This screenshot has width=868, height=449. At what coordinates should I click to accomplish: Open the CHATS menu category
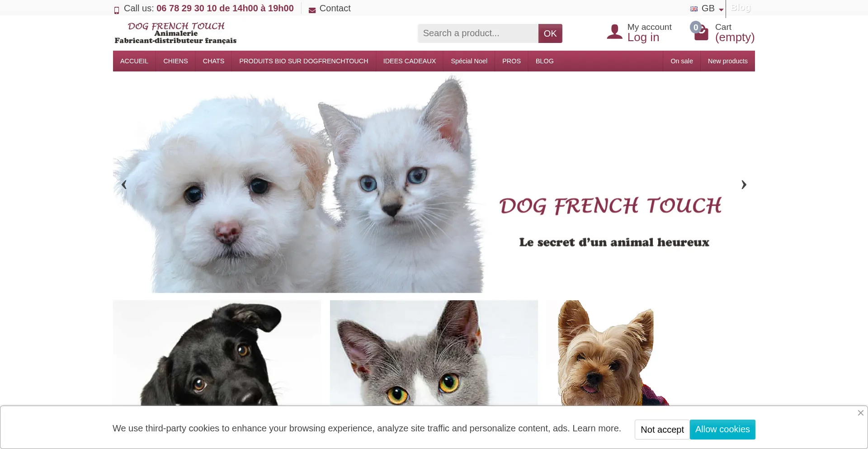click(213, 61)
